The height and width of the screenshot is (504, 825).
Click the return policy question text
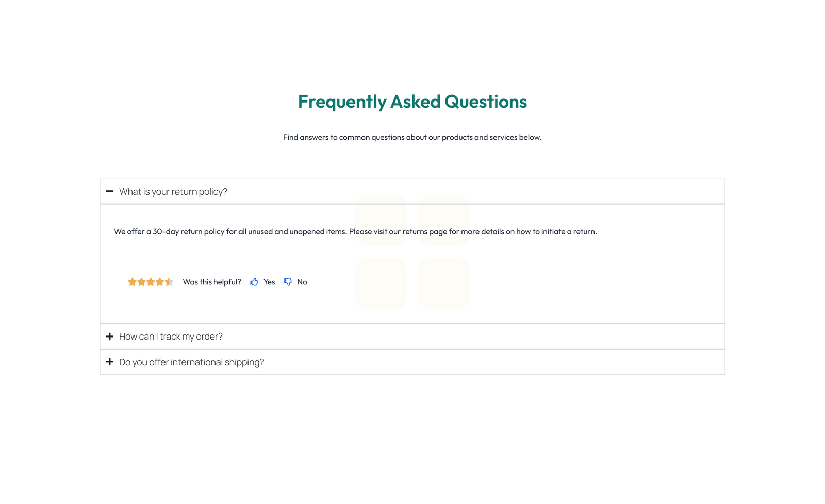(x=173, y=191)
